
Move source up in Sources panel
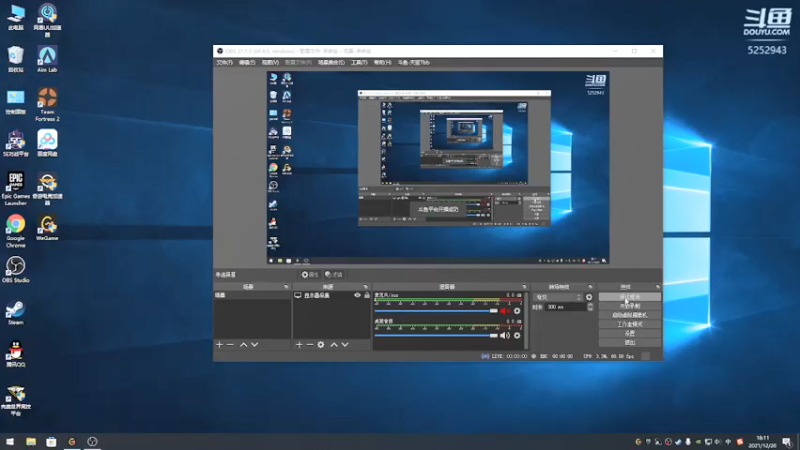point(334,345)
